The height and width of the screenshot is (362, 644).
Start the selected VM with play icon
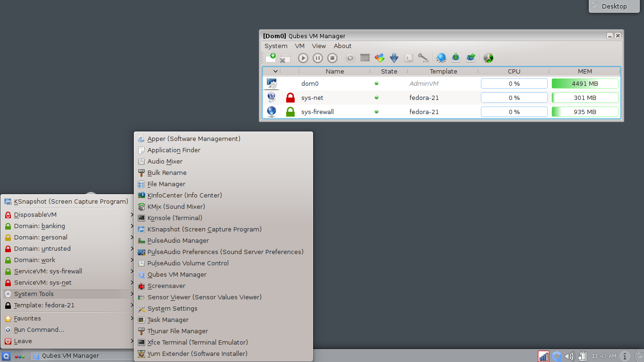point(303,58)
